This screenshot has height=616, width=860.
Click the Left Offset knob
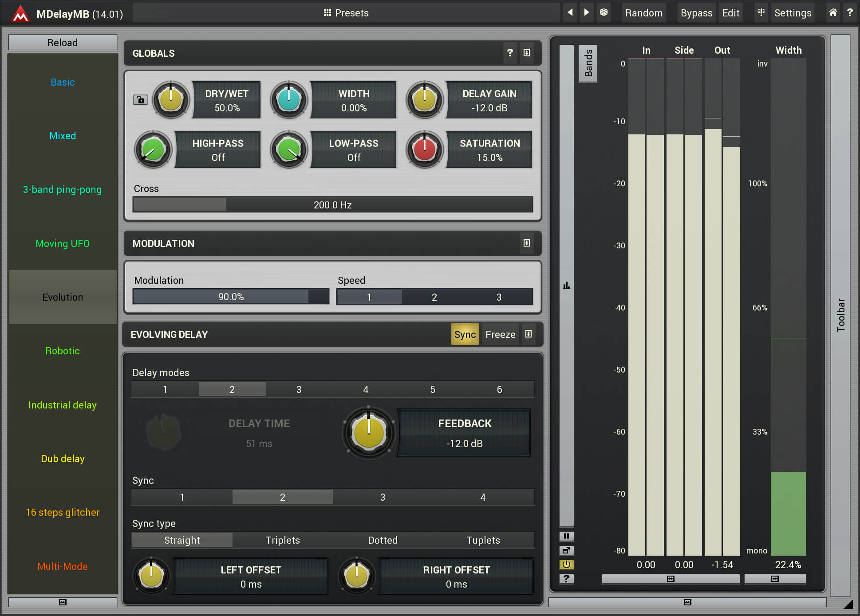point(151,576)
